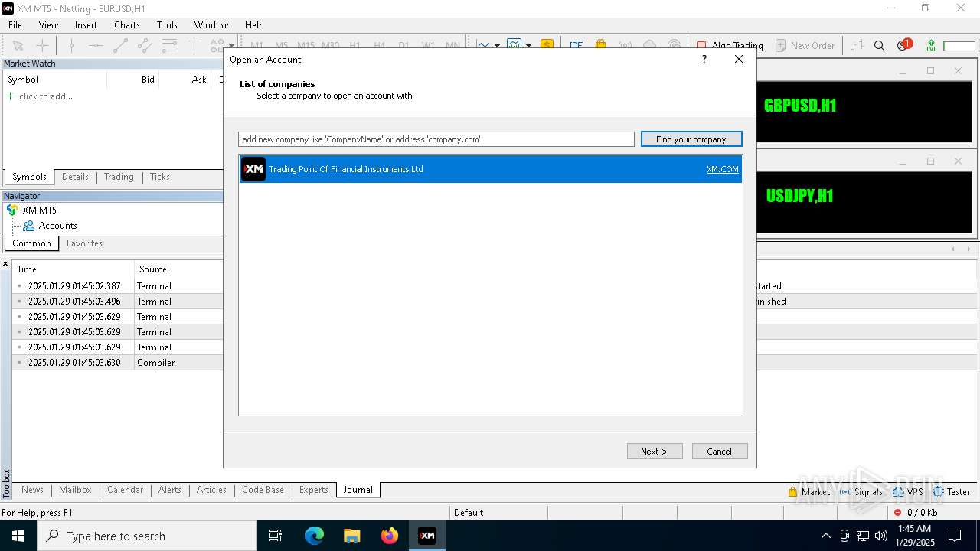Open the Calendar tab in Toolbox

(126, 490)
